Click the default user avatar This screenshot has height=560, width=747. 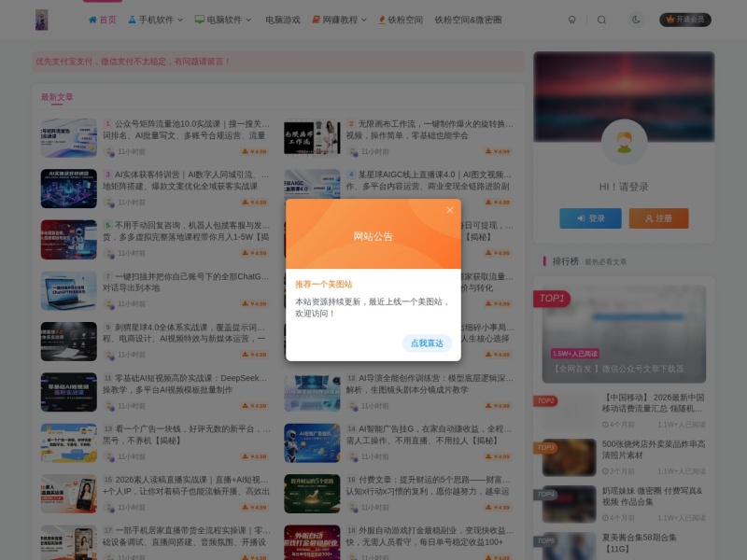coord(624,142)
